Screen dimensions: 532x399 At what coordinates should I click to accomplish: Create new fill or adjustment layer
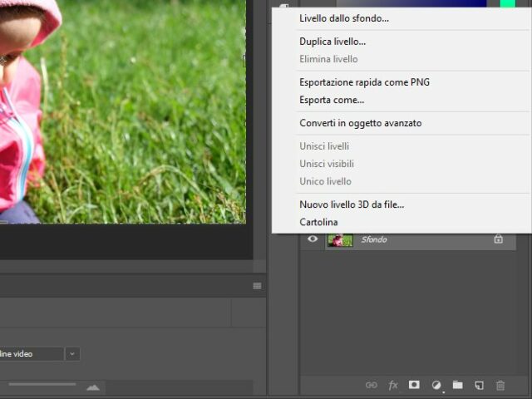coord(436,385)
